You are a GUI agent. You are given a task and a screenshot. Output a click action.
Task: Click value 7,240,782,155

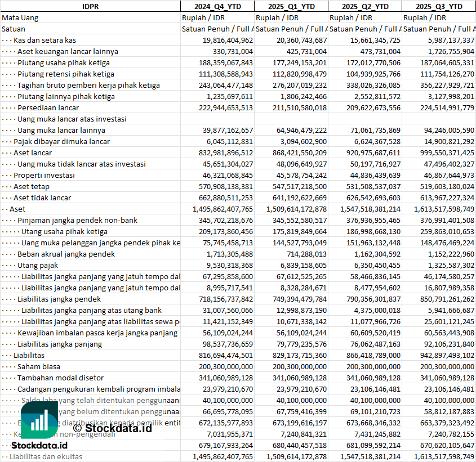point(451,434)
